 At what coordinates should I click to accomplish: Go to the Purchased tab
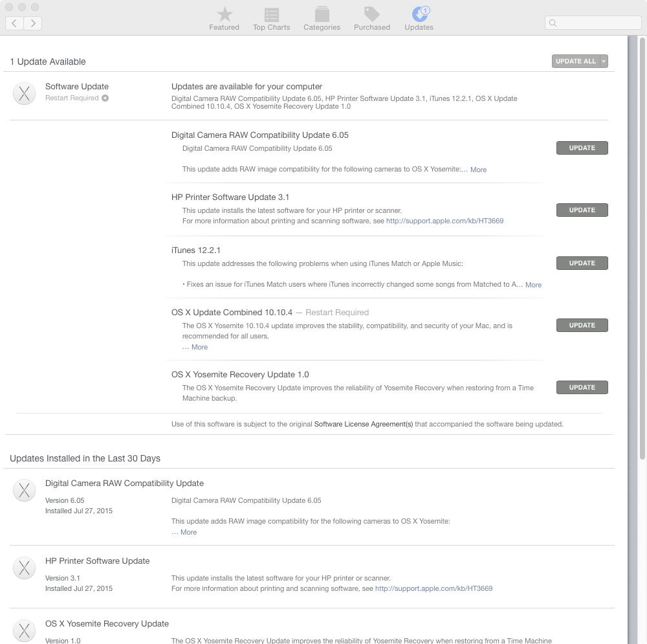click(372, 19)
